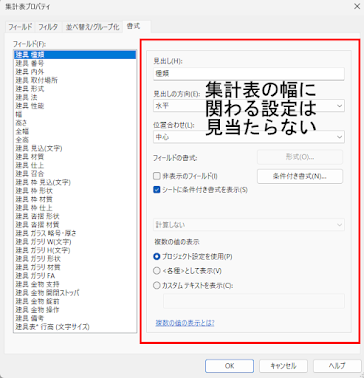Select 建具 ガラリ FA entry
This screenshot has height=378, width=364.
[75, 276]
